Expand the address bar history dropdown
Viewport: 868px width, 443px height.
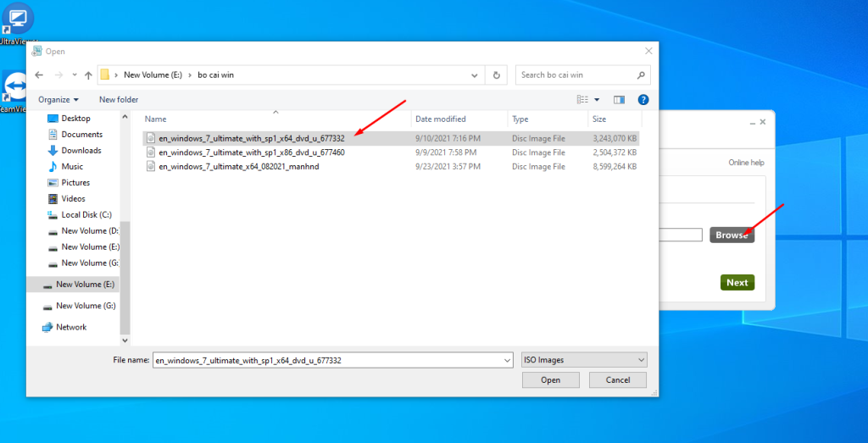pos(476,75)
